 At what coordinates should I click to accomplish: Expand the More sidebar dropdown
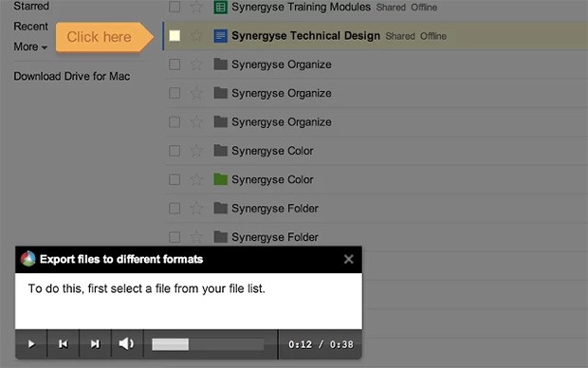pyautogui.click(x=30, y=46)
